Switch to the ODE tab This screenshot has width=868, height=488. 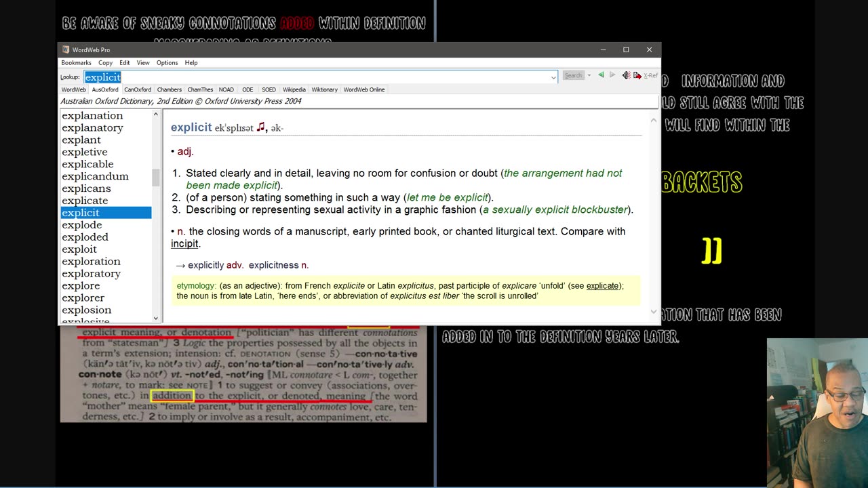[x=248, y=89]
